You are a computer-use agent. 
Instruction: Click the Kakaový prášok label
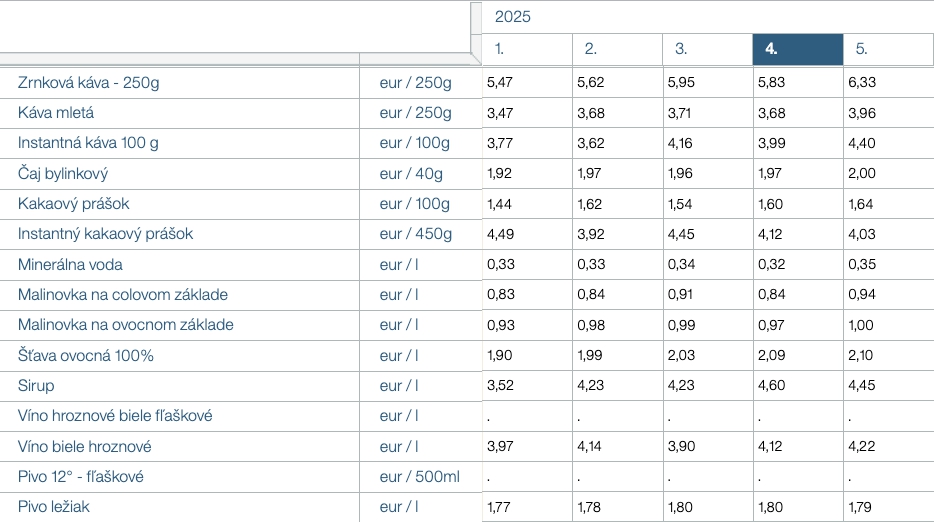pyautogui.click(x=73, y=204)
